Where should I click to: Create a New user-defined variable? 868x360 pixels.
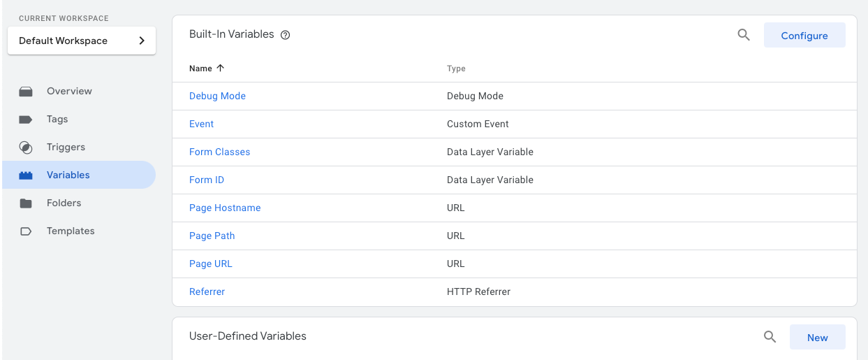click(x=818, y=337)
